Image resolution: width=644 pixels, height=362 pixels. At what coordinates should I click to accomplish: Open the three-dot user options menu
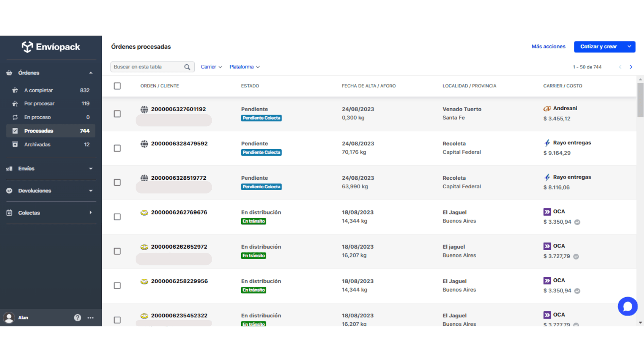pos(91,318)
